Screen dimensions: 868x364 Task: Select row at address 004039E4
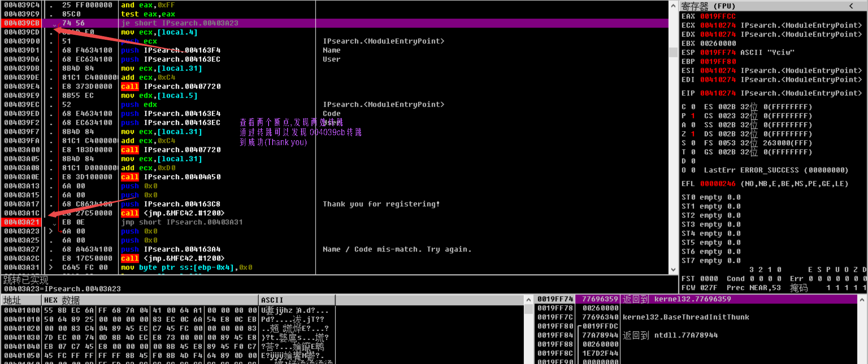[335, 86]
